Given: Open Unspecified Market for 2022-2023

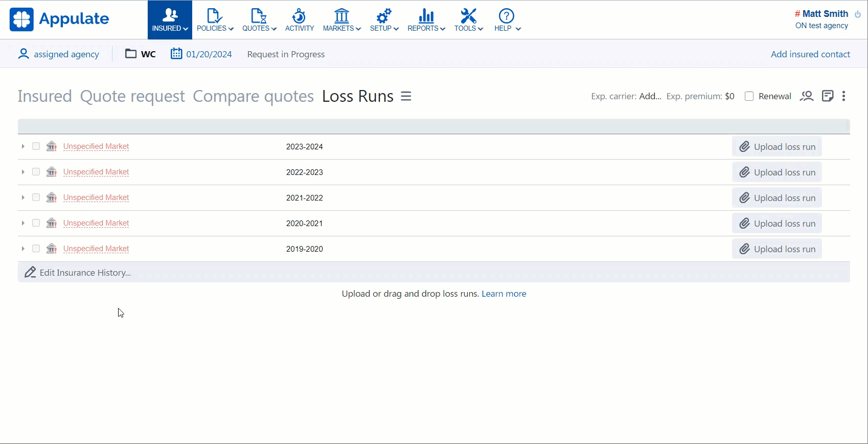Looking at the screenshot, I should point(96,172).
